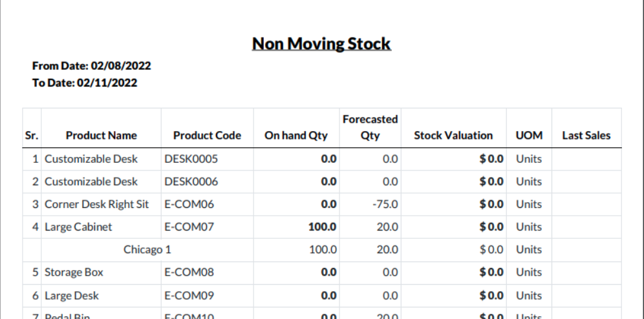Click the Last Sales column header
This screenshot has width=644, height=319.
[x=586, y=136]
